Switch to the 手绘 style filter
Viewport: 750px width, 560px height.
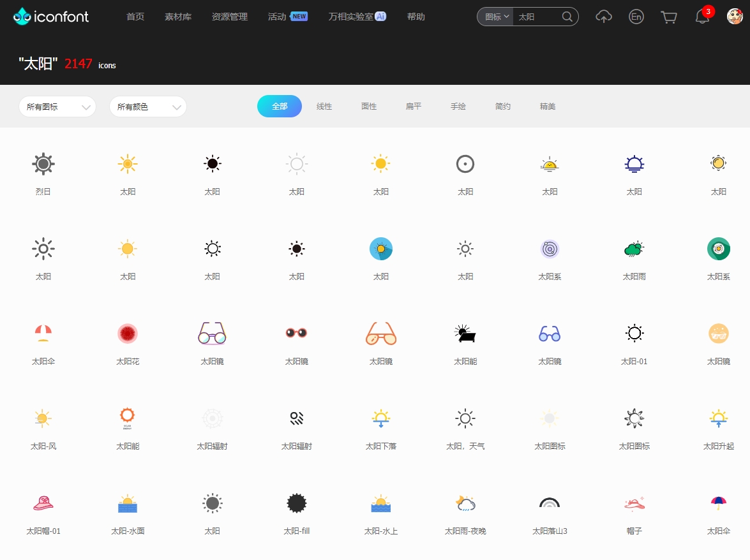[458, 107]
